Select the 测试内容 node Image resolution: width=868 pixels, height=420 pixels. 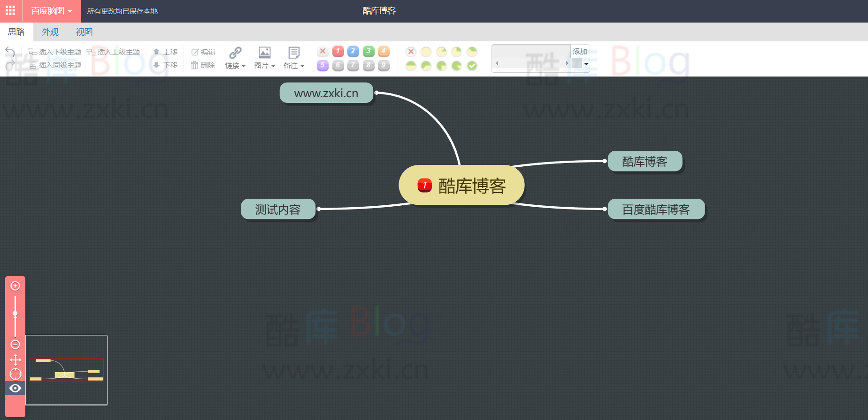(x=278, y=210)
